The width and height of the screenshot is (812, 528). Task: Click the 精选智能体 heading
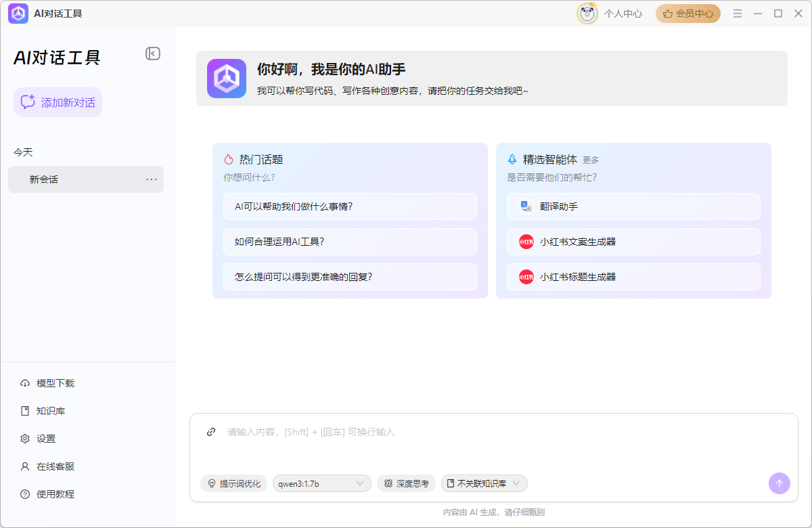[550, 160]
